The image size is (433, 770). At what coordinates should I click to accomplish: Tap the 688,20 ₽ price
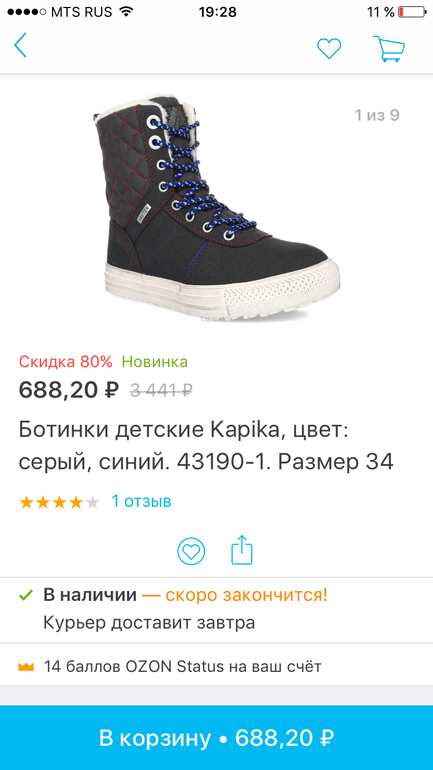point(69,390)
